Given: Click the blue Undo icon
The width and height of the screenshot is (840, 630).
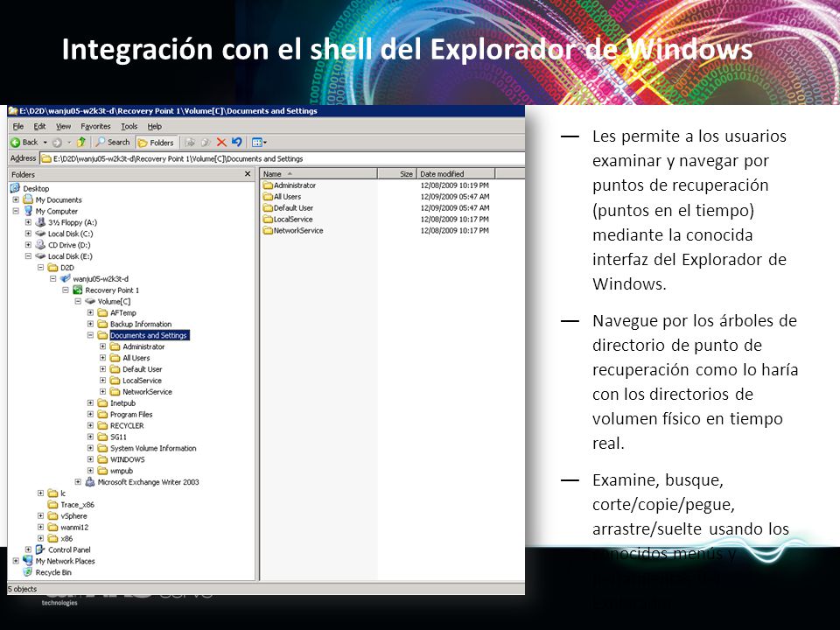Looking at the screenshot, I should click(237, 142).
